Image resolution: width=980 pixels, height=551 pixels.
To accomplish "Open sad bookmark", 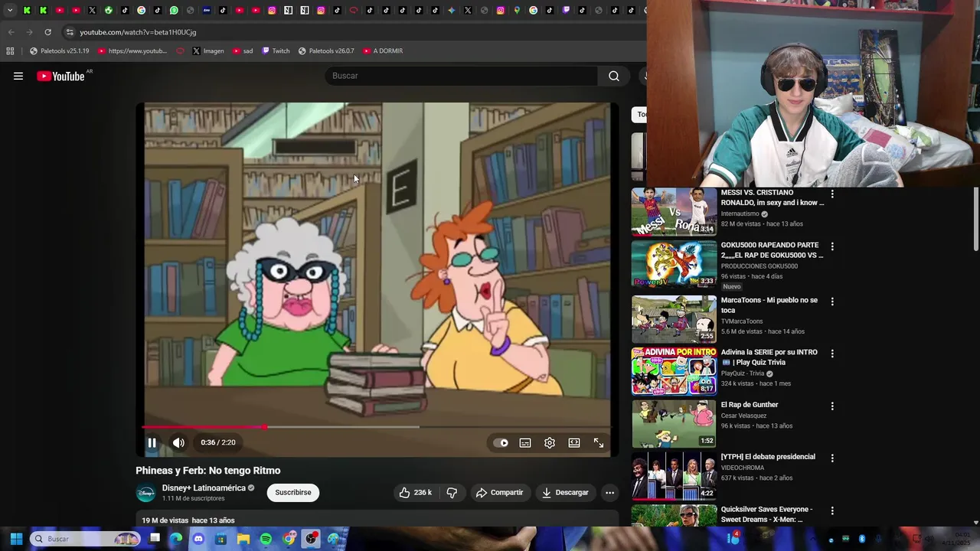I will pos(243,51).
